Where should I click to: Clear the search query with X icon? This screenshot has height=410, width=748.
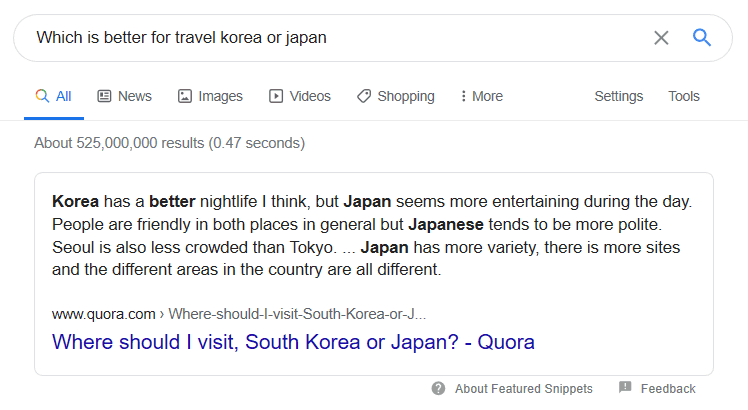pyautogui.click(x=661, y=38)
